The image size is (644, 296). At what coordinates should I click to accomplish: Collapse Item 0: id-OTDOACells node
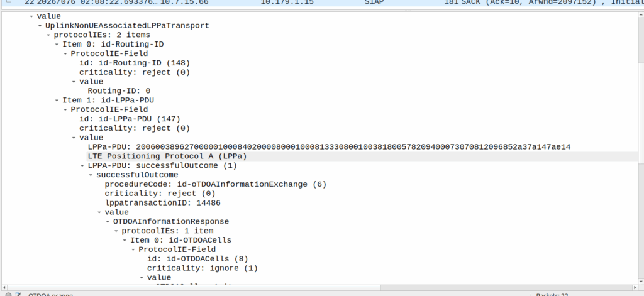click(126, 240)
